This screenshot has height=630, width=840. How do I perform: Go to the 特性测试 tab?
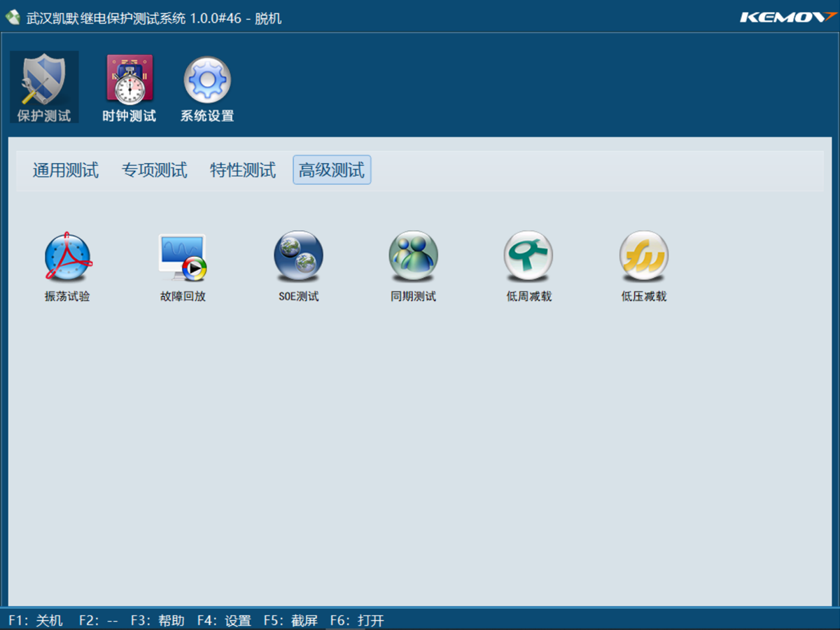(243, 170)
